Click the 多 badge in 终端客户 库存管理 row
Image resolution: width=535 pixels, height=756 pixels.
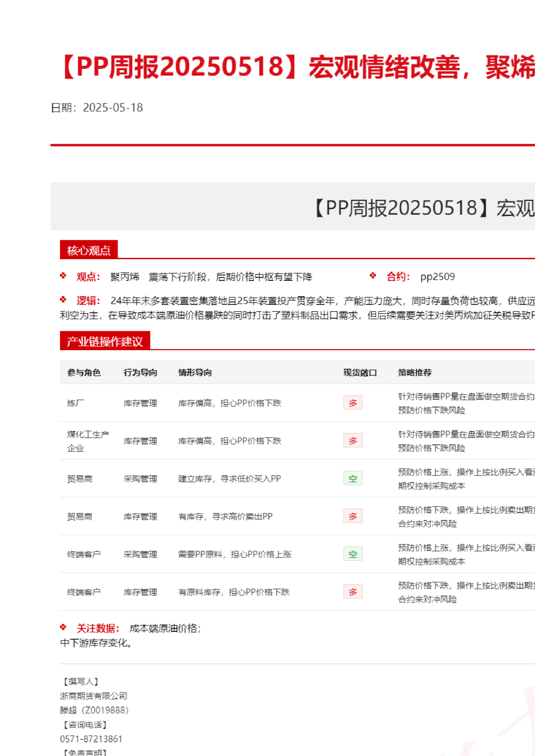point(353,592)
